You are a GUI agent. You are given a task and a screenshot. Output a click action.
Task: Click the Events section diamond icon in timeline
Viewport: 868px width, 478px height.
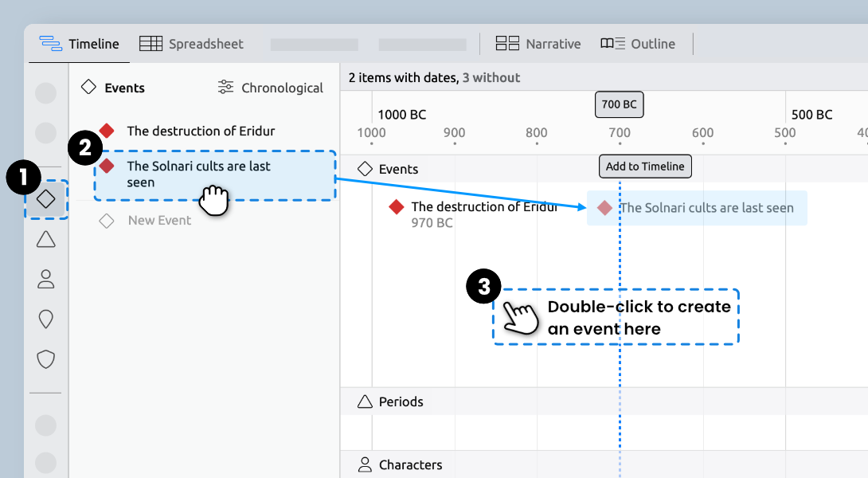[365, 169]
